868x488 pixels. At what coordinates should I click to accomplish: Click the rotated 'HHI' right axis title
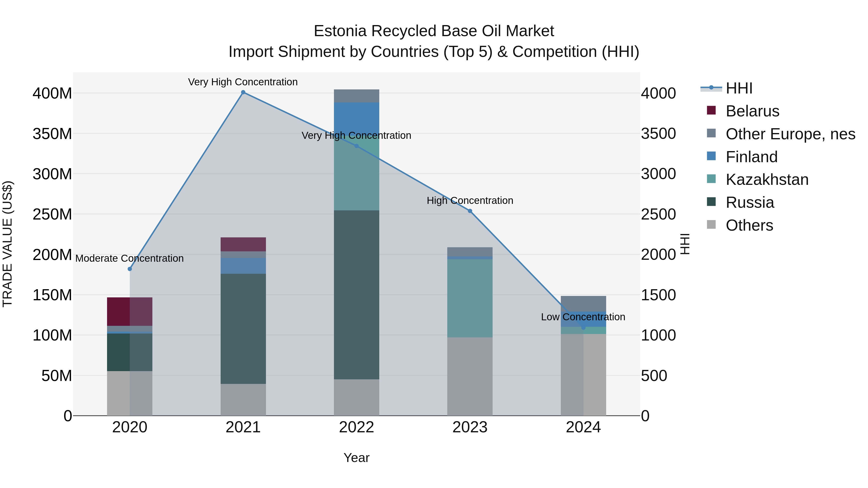pos(685,244)
